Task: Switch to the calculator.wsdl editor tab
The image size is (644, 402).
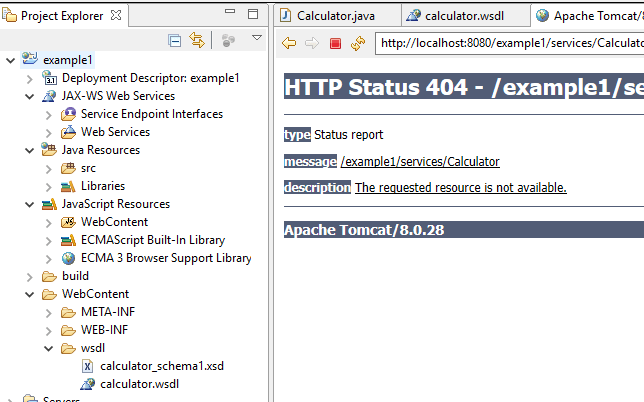Action: pos(465,16)
